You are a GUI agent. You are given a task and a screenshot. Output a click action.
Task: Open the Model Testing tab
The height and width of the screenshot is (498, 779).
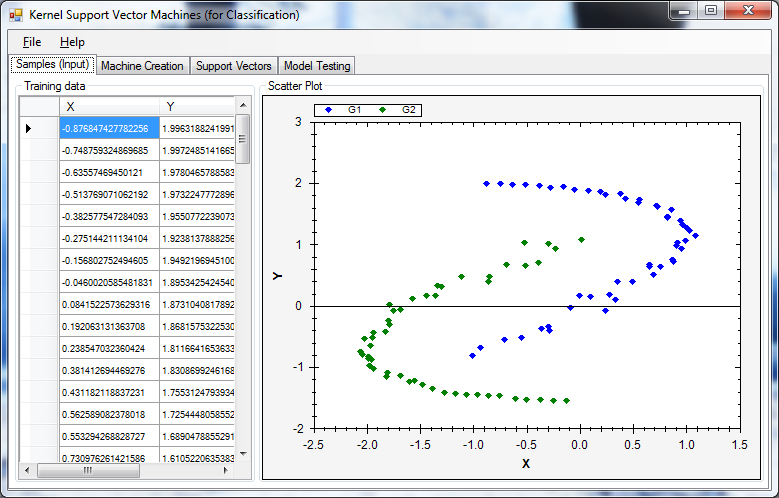316,66
